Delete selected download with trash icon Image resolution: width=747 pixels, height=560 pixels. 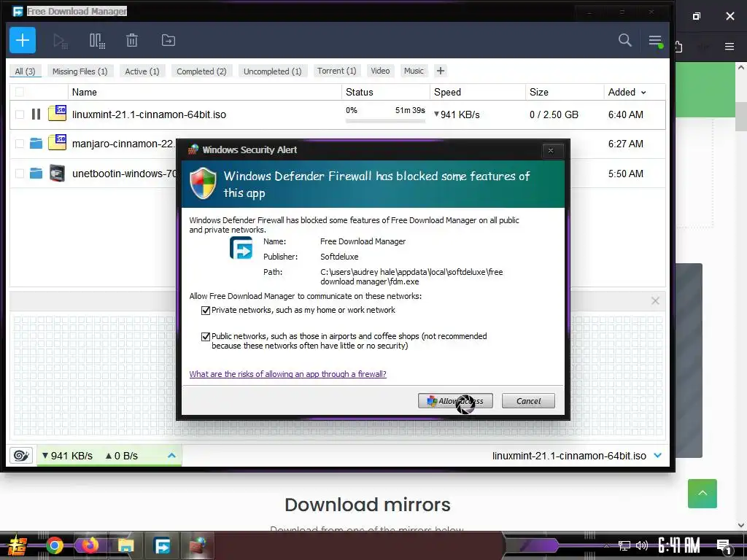[132, 41]
